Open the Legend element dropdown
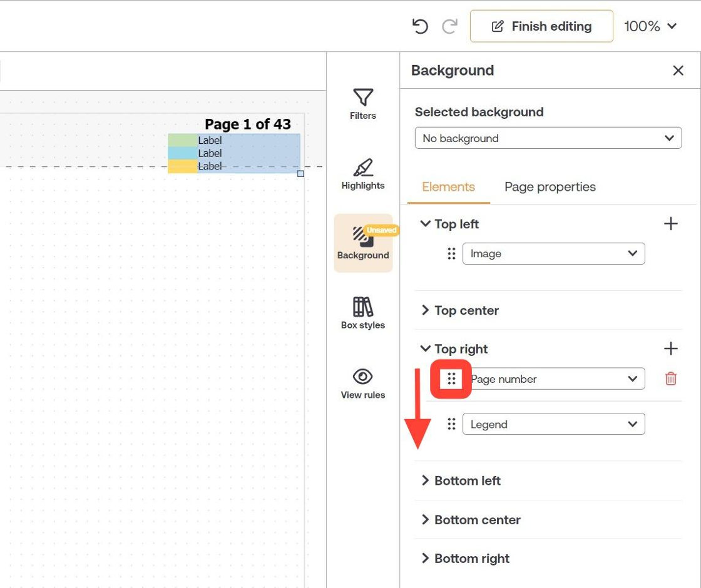The width and height of the screenshot is (701, 588). pyautogui.click(x=553, y=424)
